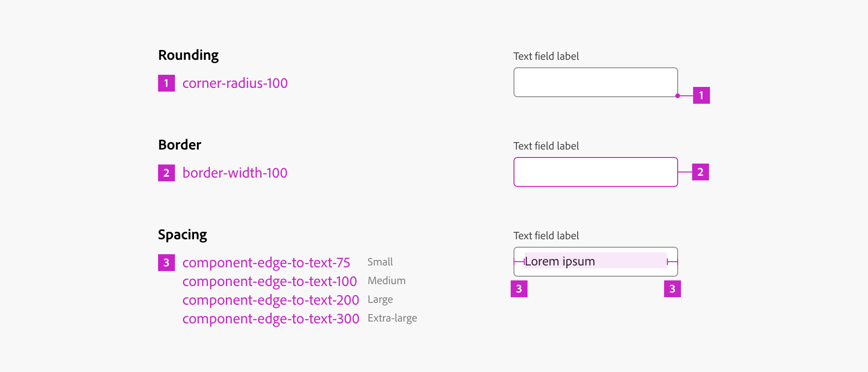This screenshot has height=372, width=868.
Task: Select the component-edge-to-text-100 token
Action: click(269, 282)
